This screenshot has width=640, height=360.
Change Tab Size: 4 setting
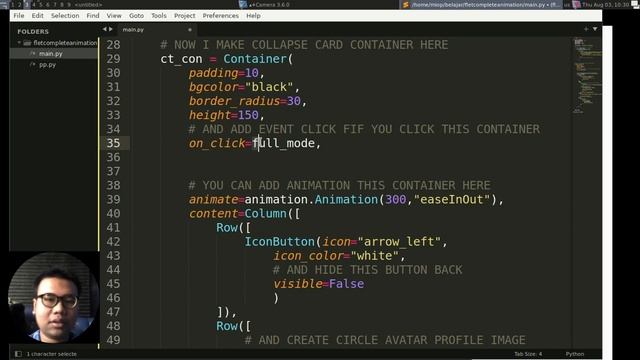[528, 354]
